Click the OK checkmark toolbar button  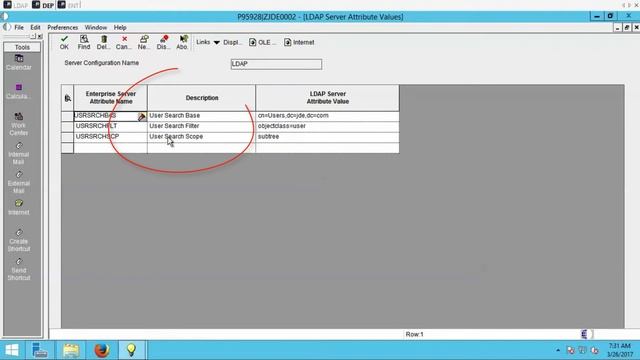[64, 42]
